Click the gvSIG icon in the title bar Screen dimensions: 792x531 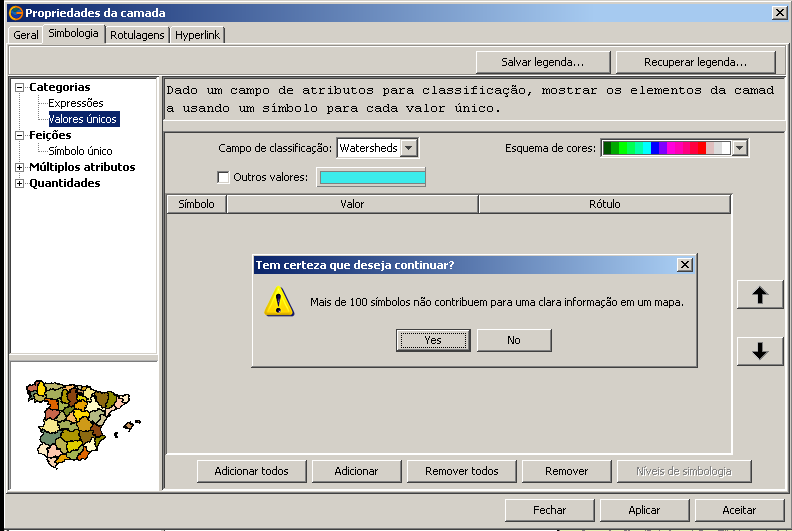click(x=13, y=13)
